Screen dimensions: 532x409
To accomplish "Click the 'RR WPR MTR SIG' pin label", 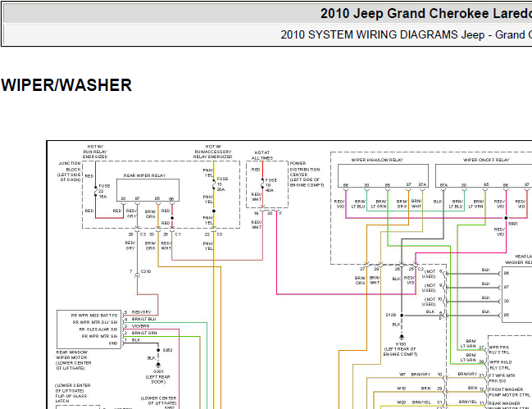I will (x=100, y=336).
